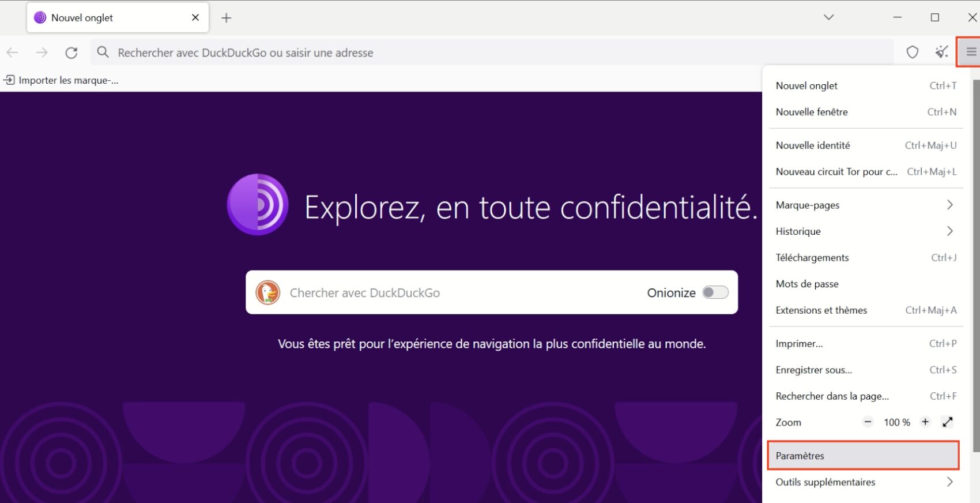Viewport: 980px width, 503px height.
Task: Click text Vous êtes prêt pour l'expérience
Action: (x=492, y=344)
